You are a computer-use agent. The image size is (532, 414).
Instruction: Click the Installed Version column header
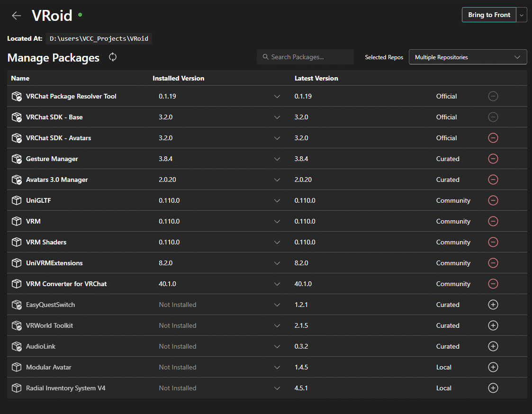tap(178, 78)
